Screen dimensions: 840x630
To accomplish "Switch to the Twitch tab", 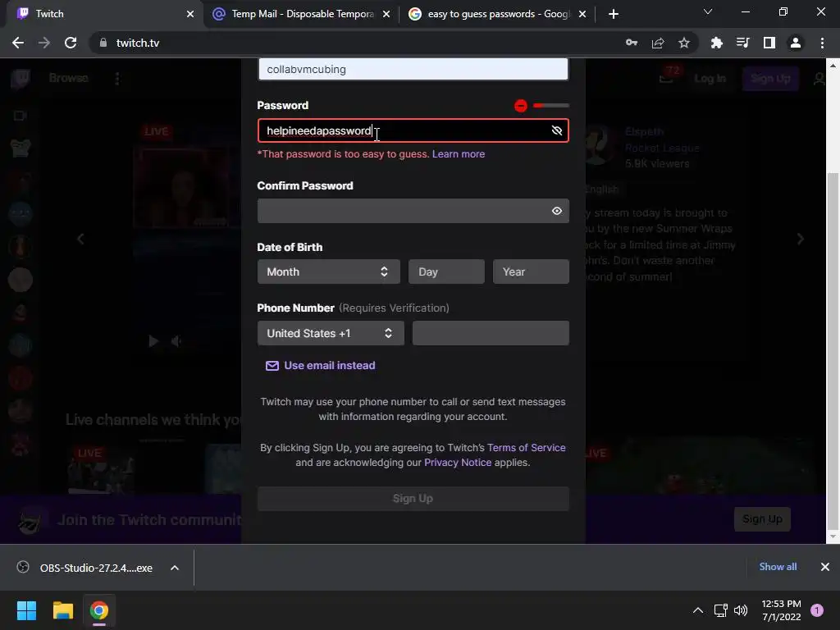I will 102,14.
